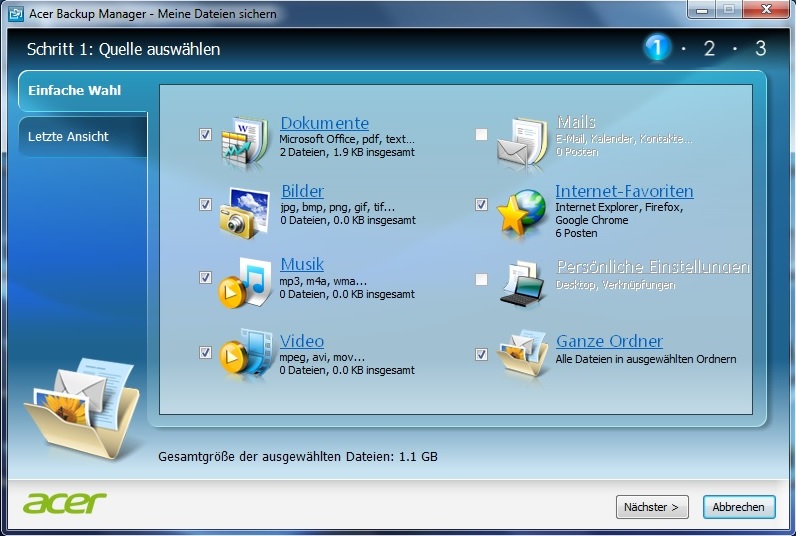Click the Bilder camera photo icon

click(245, 213)
